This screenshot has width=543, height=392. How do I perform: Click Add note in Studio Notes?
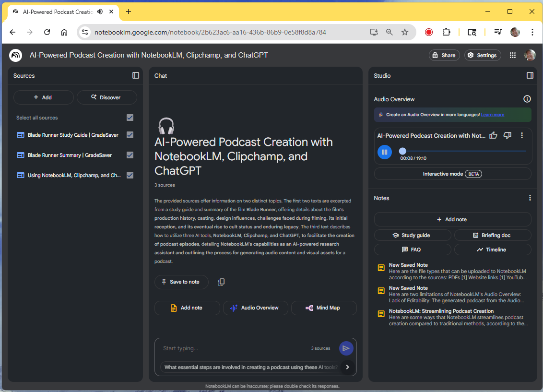coord(452,219)
